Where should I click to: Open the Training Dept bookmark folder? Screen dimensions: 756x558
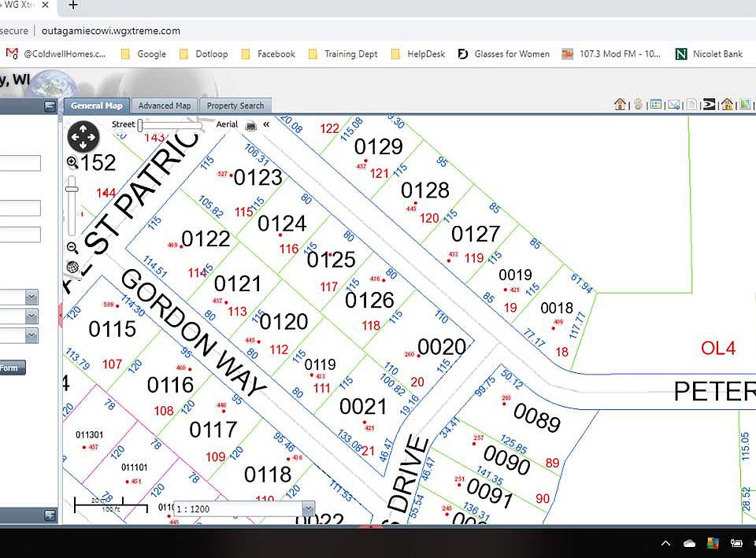343,54
